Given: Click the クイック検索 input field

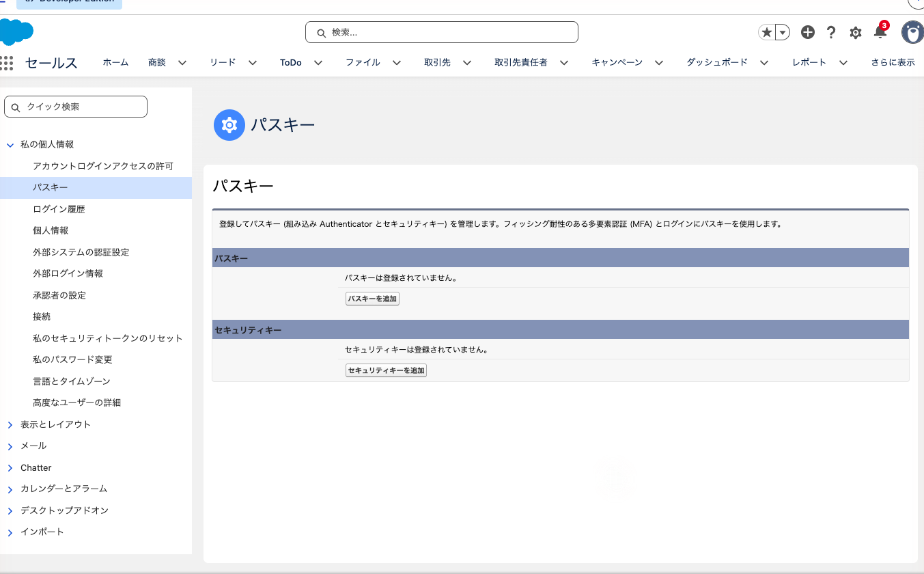Looking at the screenshot, I should (76, 107).
